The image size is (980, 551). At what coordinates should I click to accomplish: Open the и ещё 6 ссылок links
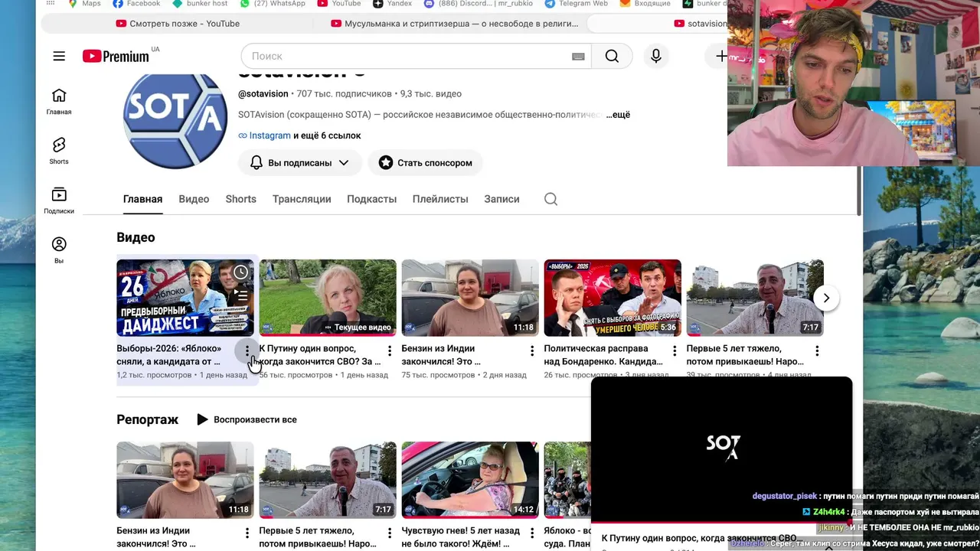[327, 135]
